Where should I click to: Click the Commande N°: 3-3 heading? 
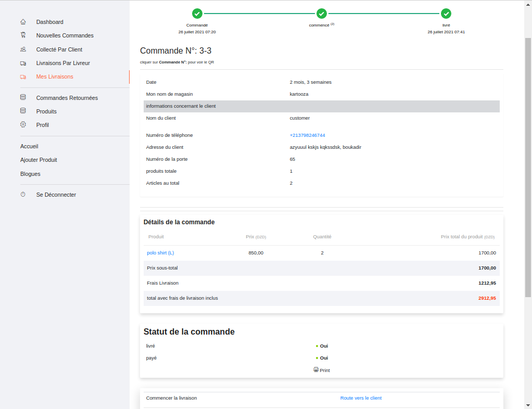175,50
